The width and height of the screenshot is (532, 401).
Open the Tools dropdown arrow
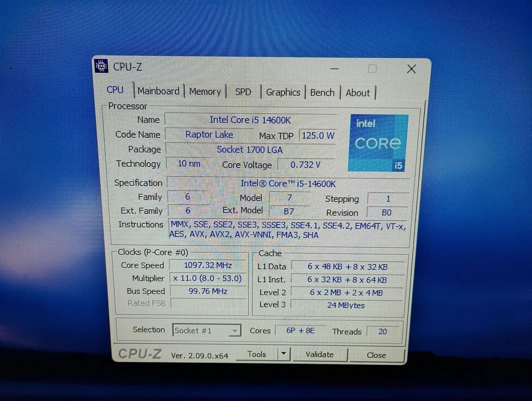[x=283, y=354]
